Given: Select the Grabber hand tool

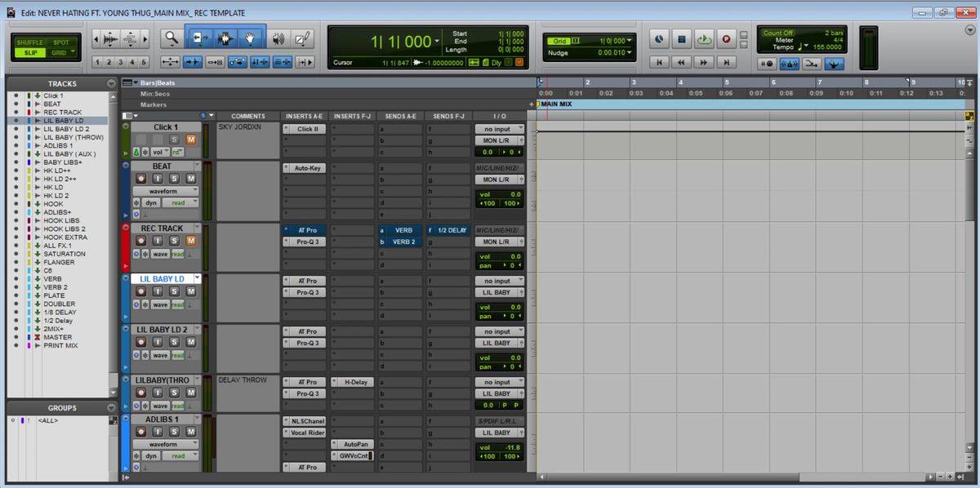Looking at the screenshot, I should pos(251,38).
